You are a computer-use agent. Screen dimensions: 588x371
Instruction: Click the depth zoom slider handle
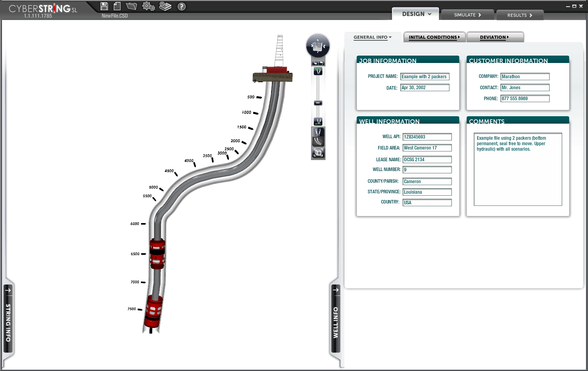point(318,103)
